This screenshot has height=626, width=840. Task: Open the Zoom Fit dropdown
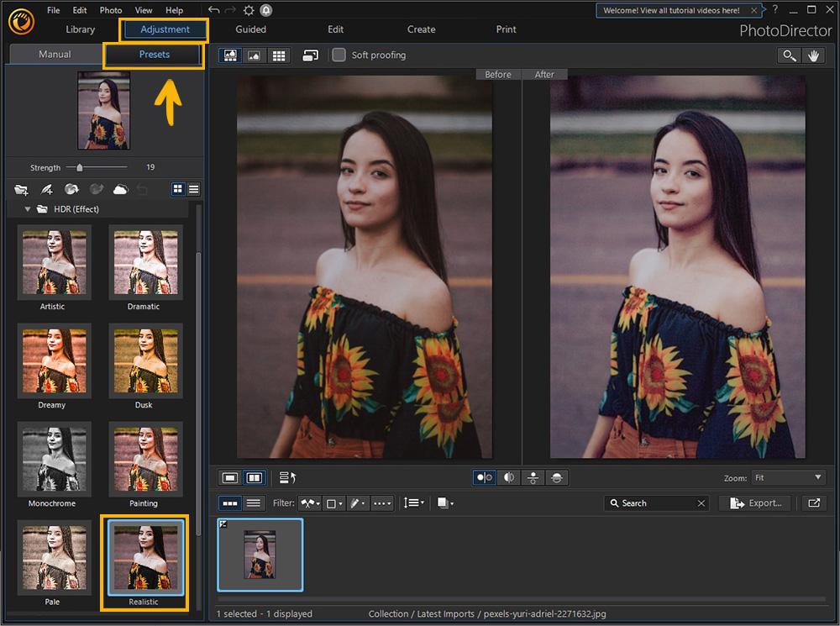(789, 477)
